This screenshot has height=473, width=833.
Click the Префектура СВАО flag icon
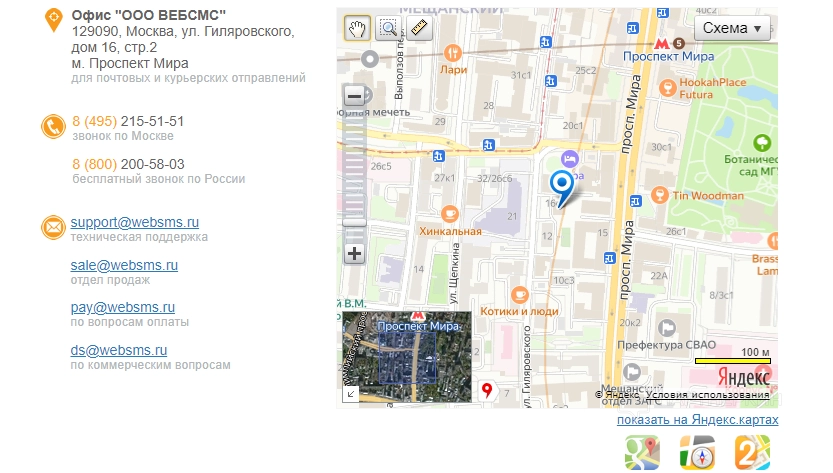pyautogui.click(x=666, y=327)
